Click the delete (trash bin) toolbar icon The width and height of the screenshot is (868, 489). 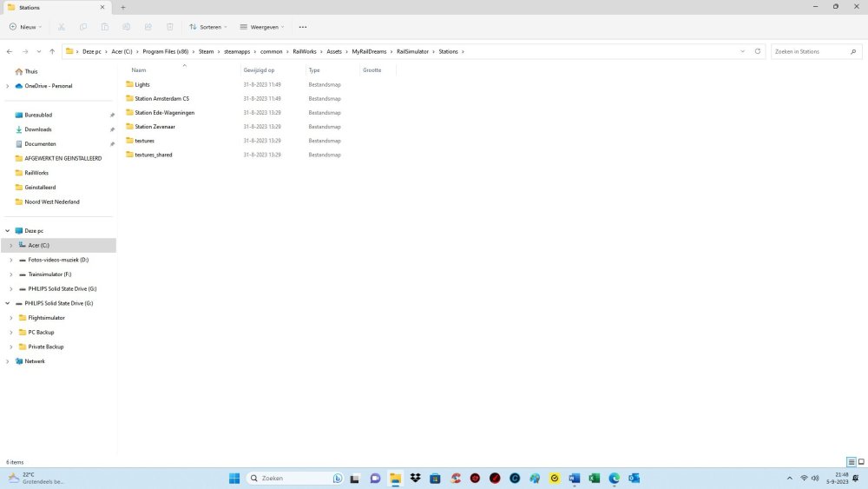click(x=170, y=27)
